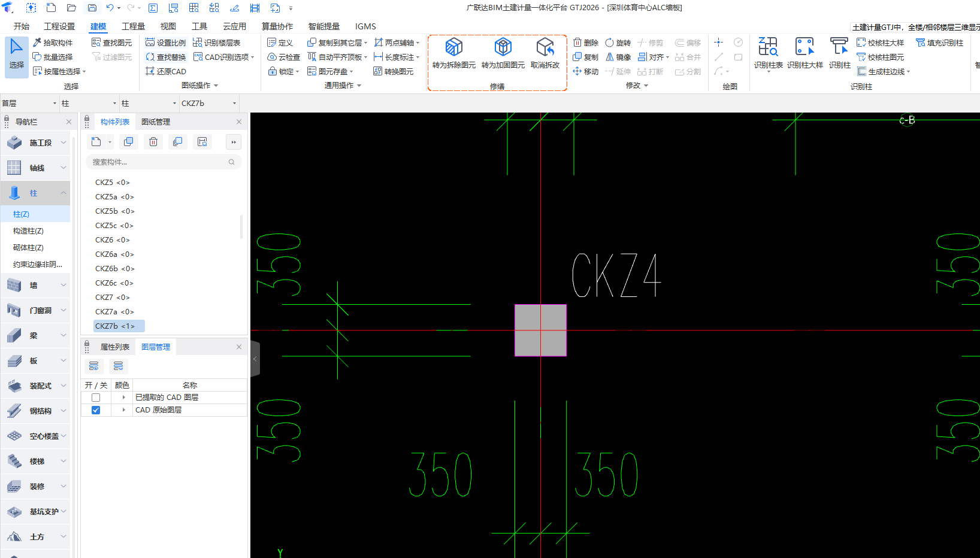Viewport: 980px width, 558px height.
Task: Click 转为加固图元 icon
Action: click(x=503, y=53)
